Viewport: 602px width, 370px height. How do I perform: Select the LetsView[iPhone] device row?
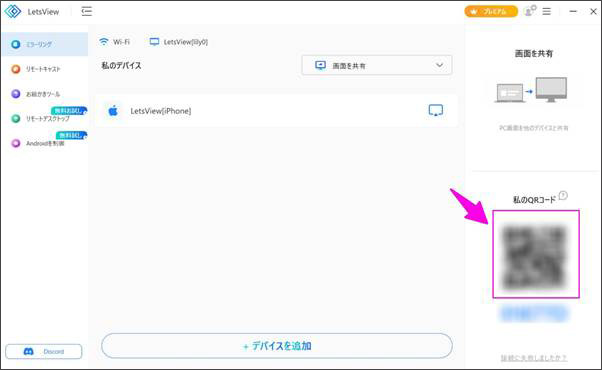pos(276,111)
